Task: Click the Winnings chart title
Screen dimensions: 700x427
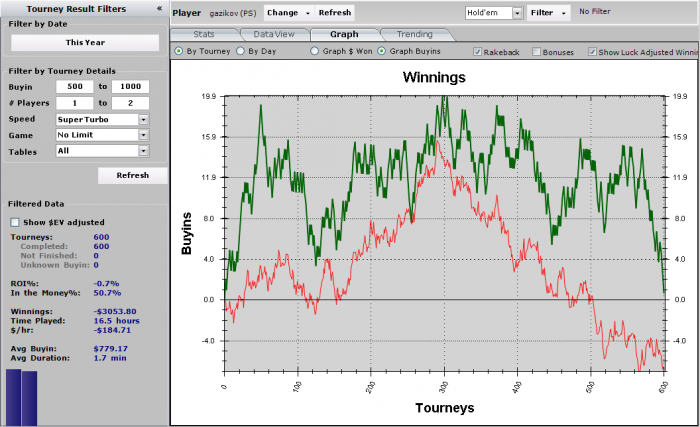Action: point(434,77)
